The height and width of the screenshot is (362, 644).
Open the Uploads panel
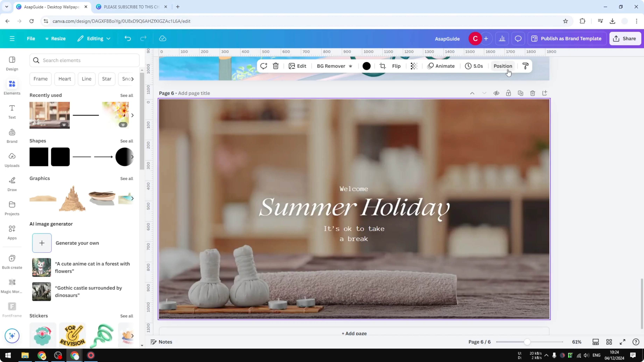tap(12, 160)
